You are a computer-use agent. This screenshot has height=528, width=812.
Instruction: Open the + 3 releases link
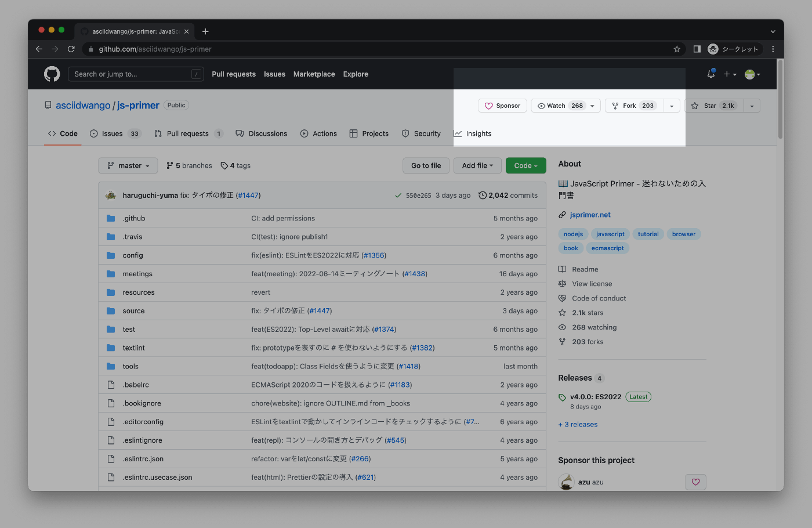click(x=578, y=424)
